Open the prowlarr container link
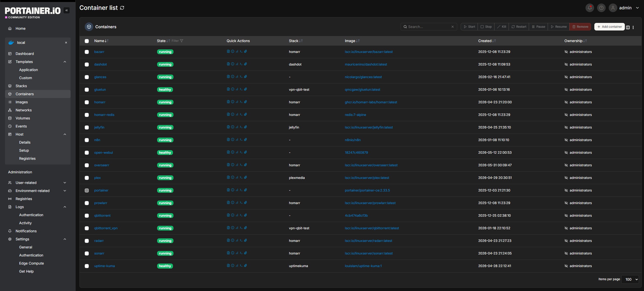This screenshot has width=644, height=291. coord(101,203)
